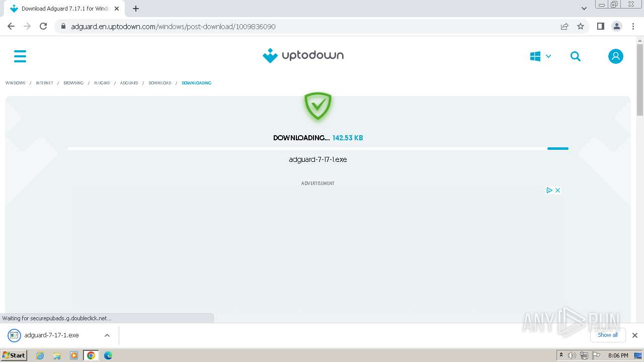Open the tab search dropdown arrow
Viewport: 644px width, 362px height.
[x=584, y=9]
